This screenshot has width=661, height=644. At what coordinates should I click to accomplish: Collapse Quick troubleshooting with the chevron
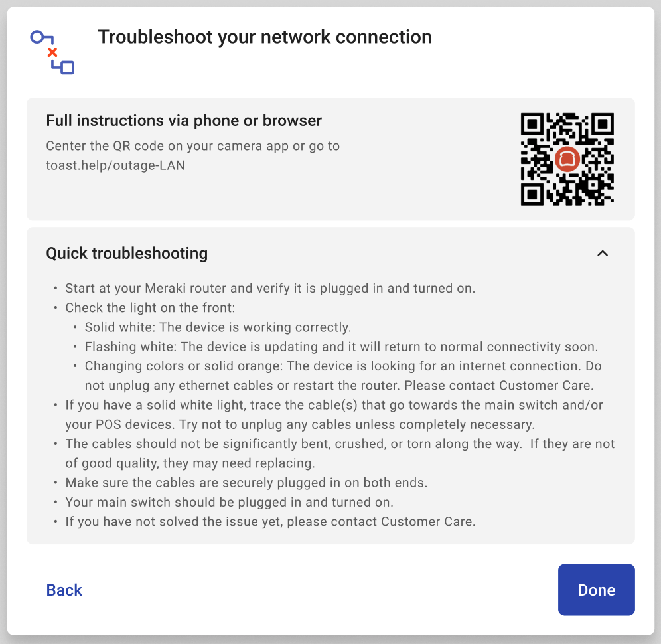coord(603,253)
